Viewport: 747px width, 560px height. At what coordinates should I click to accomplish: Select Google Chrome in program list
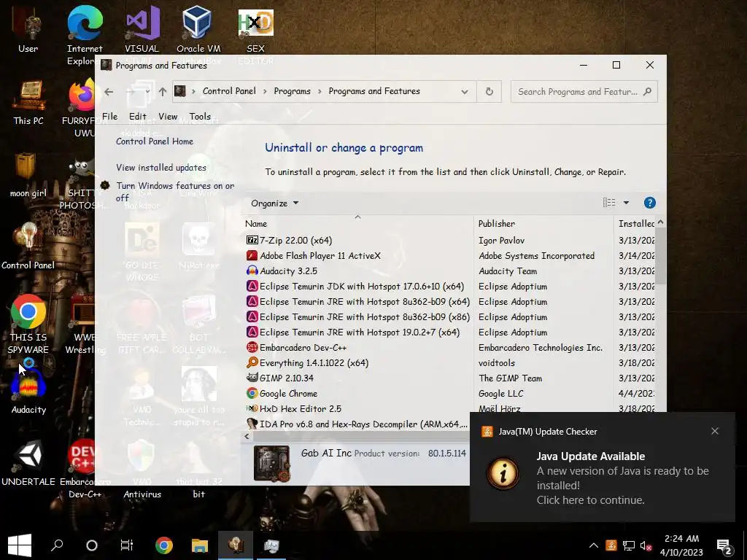click(449, 393)
